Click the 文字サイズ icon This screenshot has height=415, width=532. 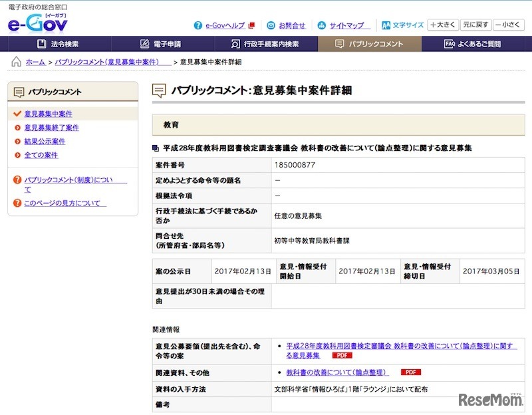tap(386, 25)
